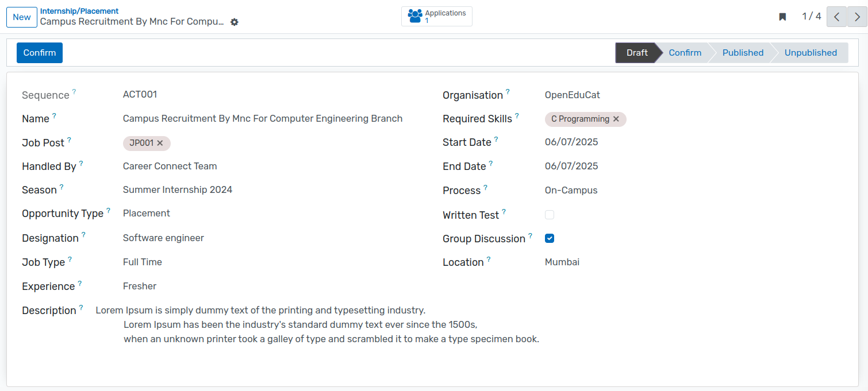Viewport: 868px width, 391px height.
Task: Show help tooltip for Organisation
Action: tap(508, 92)
